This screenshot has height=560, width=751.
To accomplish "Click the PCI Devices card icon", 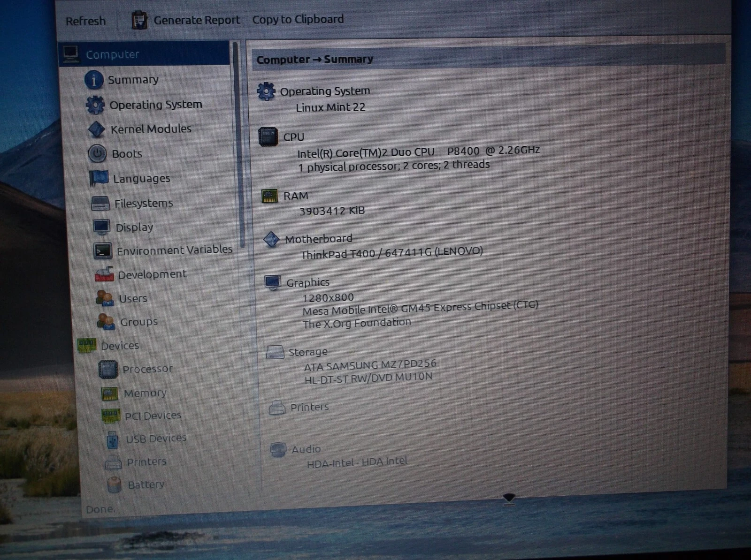I will (x=111, y=416).
